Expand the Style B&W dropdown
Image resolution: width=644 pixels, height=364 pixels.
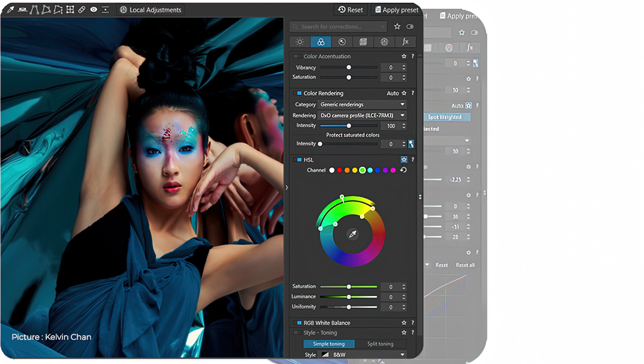coord(362,355)
